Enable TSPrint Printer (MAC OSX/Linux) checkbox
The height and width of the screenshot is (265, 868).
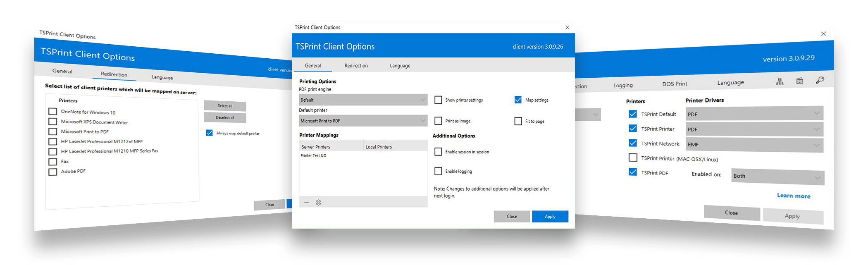tap(632, 158)
